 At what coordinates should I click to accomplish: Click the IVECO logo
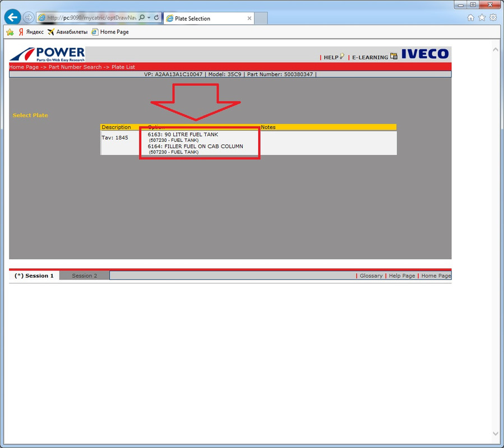coord(425,54)
